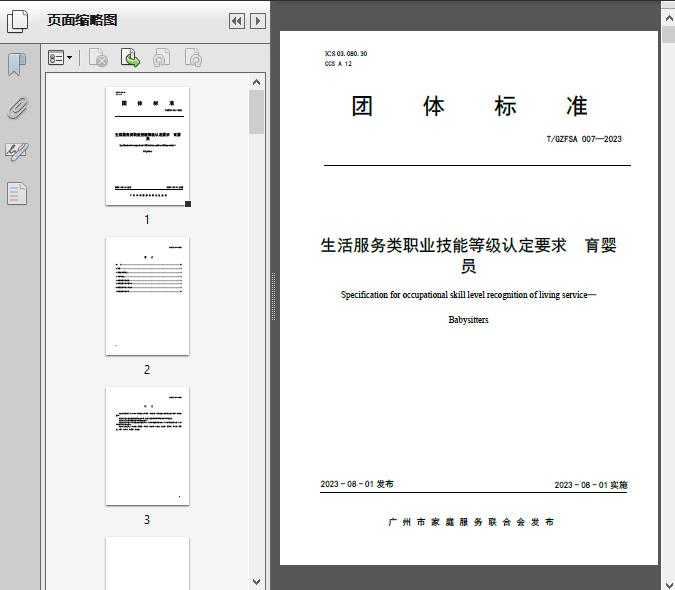This screenshot has width=675, height=590.
Task: Click the extract pages green arrow icon
Action: point(130,58)
